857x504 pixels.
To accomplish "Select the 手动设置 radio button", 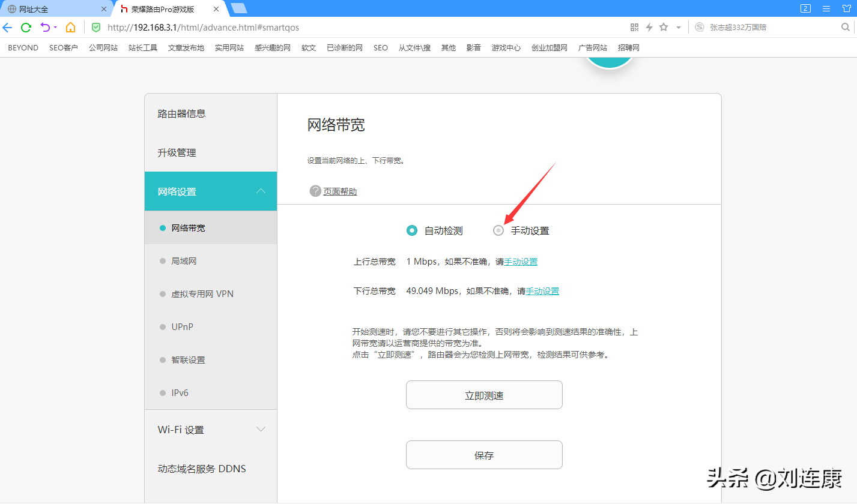I will pyautogui.click(x=498, y=230).
